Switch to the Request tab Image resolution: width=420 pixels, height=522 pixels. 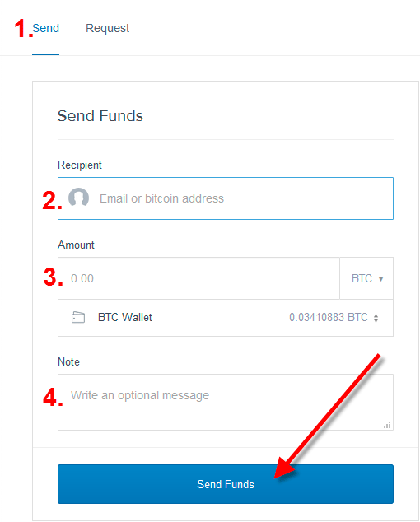tap(107, 28)
